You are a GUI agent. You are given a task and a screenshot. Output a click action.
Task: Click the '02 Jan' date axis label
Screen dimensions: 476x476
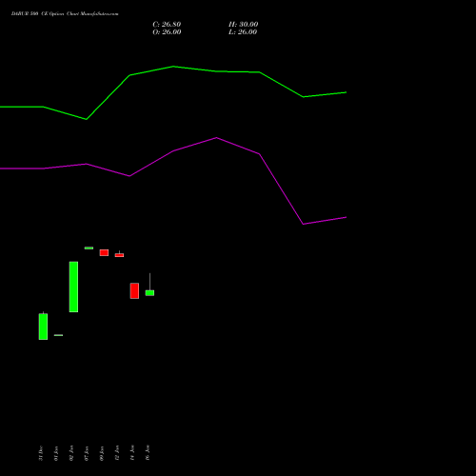(71, 453)
